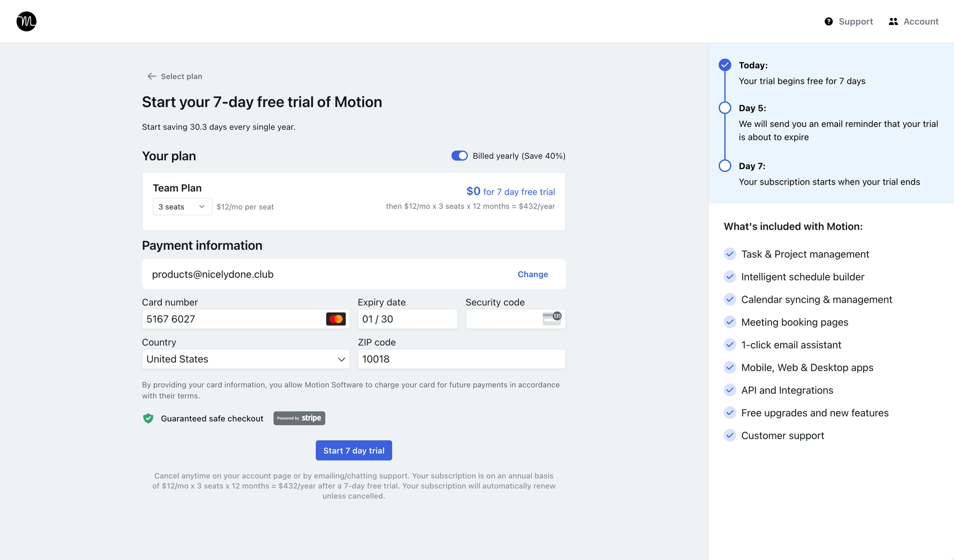Viewport: 954px width, 560px height.
Task: Click the checkmark beside Intelligent schedule builder
Action: click(x=730, y=277)
